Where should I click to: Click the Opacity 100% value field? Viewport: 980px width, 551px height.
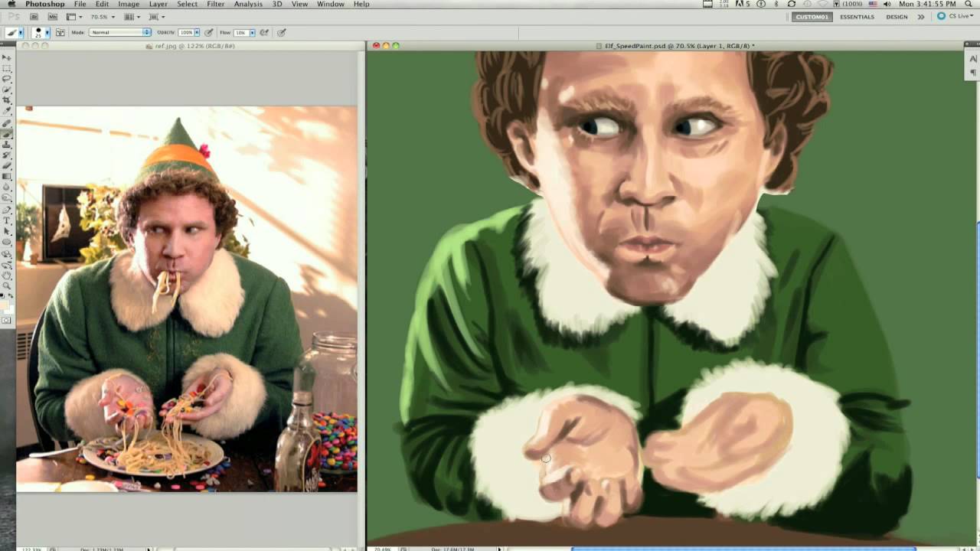coord(186,32)
